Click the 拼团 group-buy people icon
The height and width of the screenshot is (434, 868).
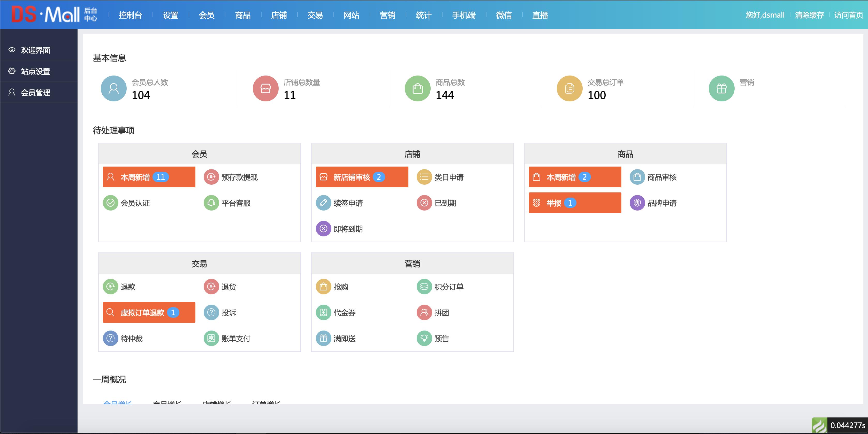pyautogui.click(x=424, y=313)
